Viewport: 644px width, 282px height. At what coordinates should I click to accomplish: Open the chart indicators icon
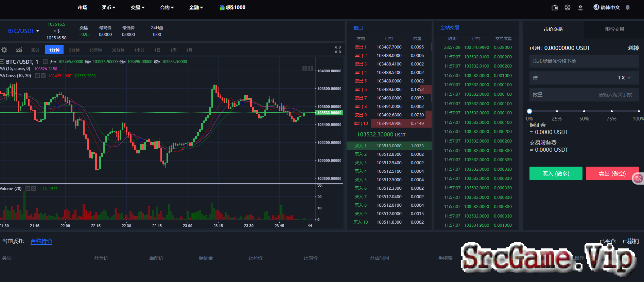coord(19,50)
